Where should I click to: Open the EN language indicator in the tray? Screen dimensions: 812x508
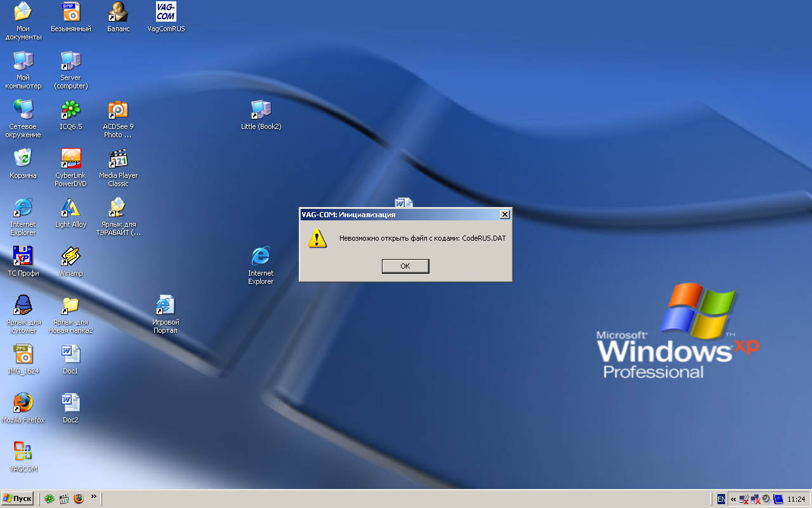pos(721,499)
